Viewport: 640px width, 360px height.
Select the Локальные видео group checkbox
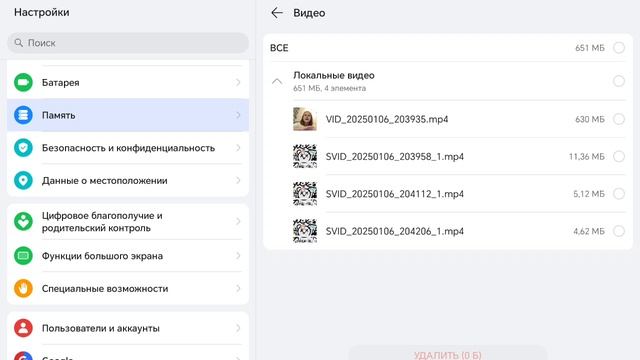[619, 81]
